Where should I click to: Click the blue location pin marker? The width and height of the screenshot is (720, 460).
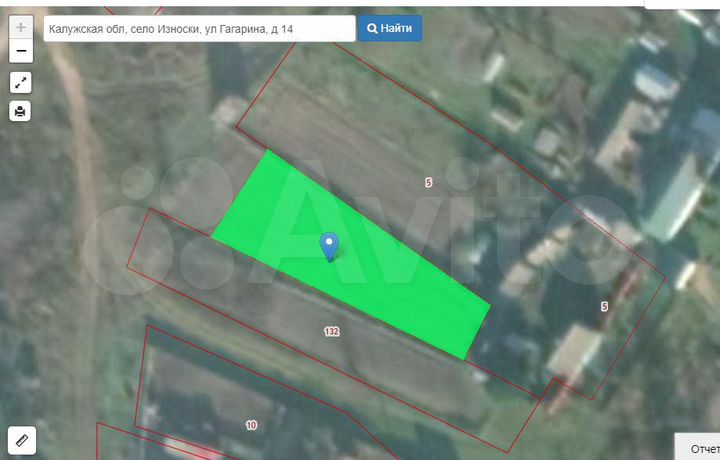pos(328,244)
